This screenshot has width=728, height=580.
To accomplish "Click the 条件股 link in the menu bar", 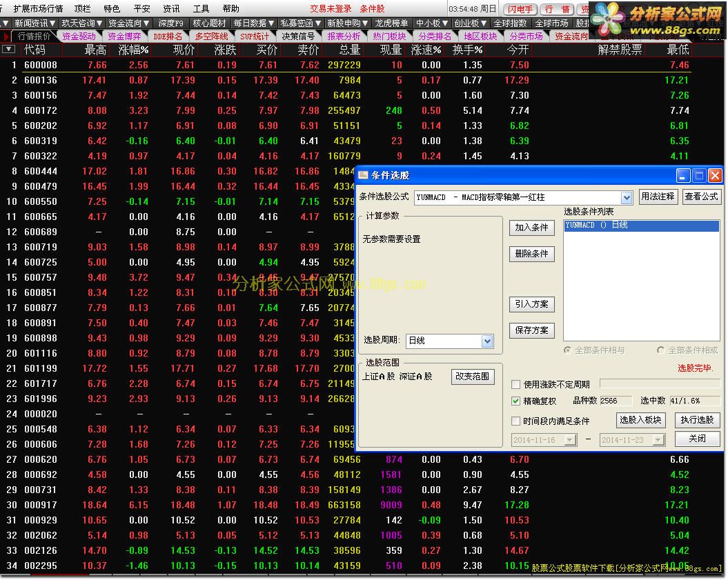I will point(373,9).
